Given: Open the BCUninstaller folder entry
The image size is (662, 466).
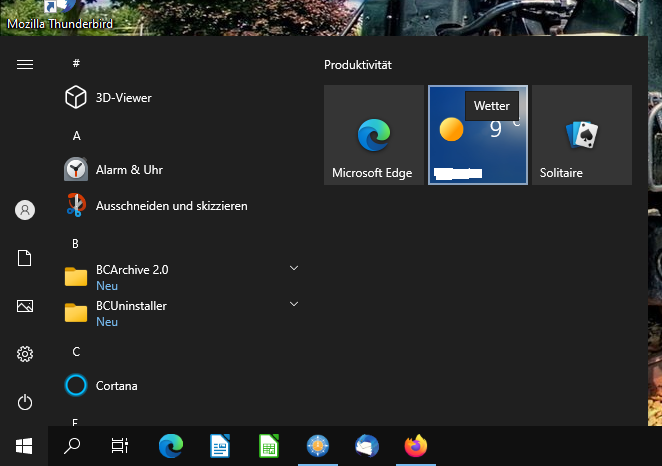Looking at the screenshot, I should point(182,313).
